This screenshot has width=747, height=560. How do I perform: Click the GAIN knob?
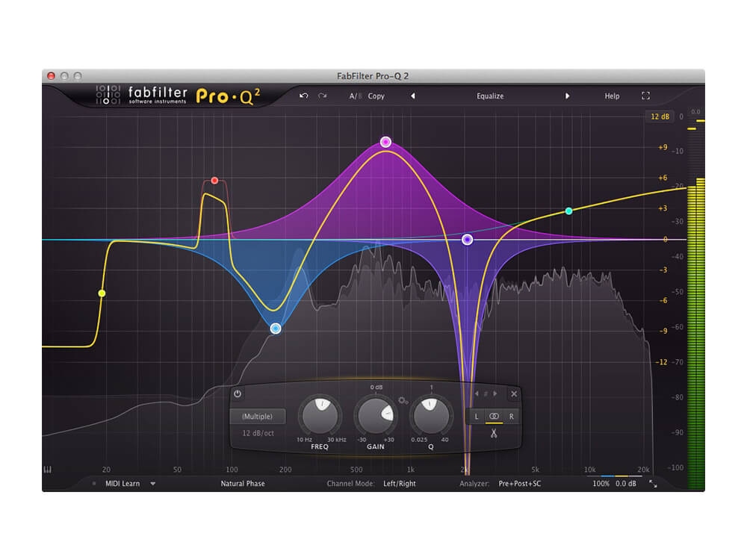pos(376,414)
